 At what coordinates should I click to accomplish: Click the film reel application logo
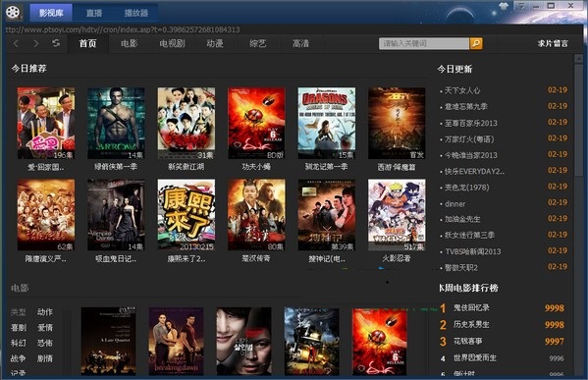pyautogui.click(x=13, y=12)
